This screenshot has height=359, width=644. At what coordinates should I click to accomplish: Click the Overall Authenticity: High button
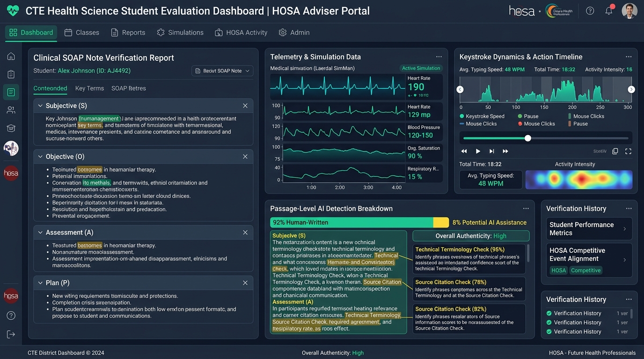point(471,236)
